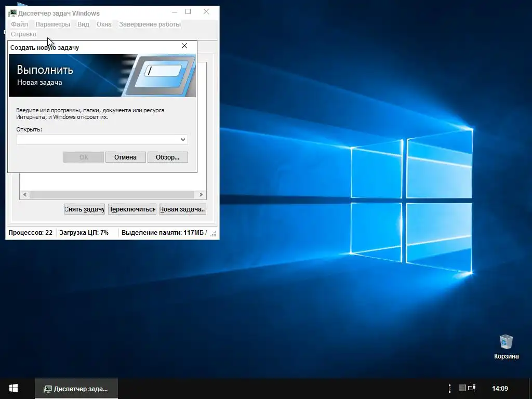Click the Диспетчер задач taskbar button
Viewport: 532px width, 399px height.
[76, 389]
